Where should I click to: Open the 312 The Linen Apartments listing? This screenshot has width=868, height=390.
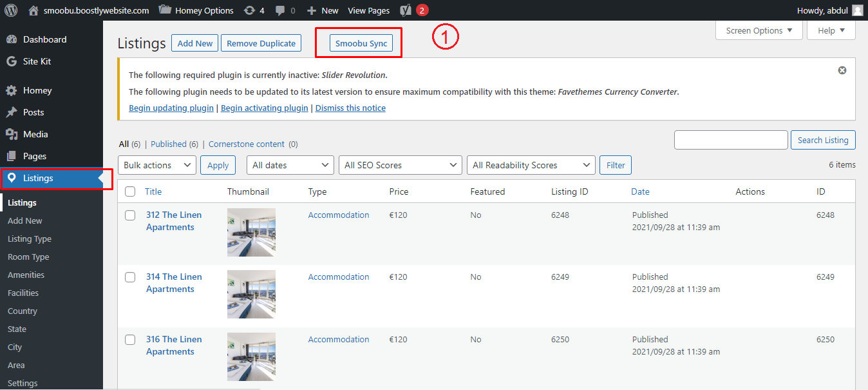(174, 220)
